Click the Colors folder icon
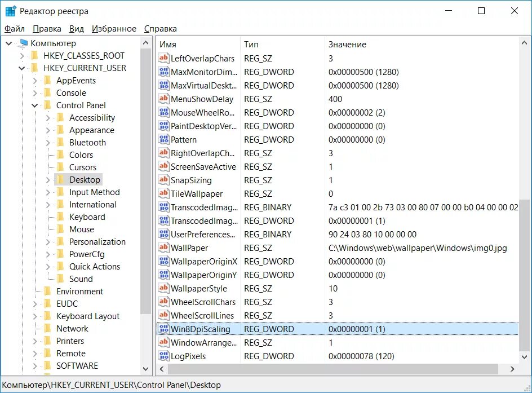Image resolution: width=532 pixels, height=393 pixels. click(61, 154)
